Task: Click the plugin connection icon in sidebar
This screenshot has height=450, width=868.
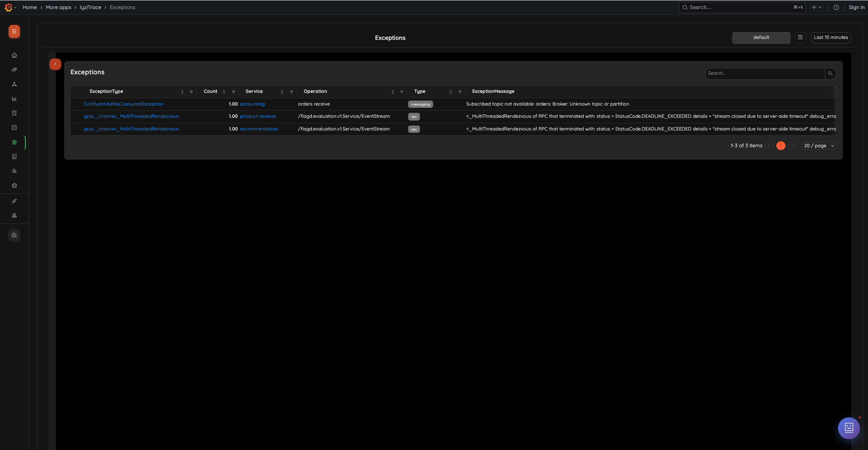Action: point(14,201)
